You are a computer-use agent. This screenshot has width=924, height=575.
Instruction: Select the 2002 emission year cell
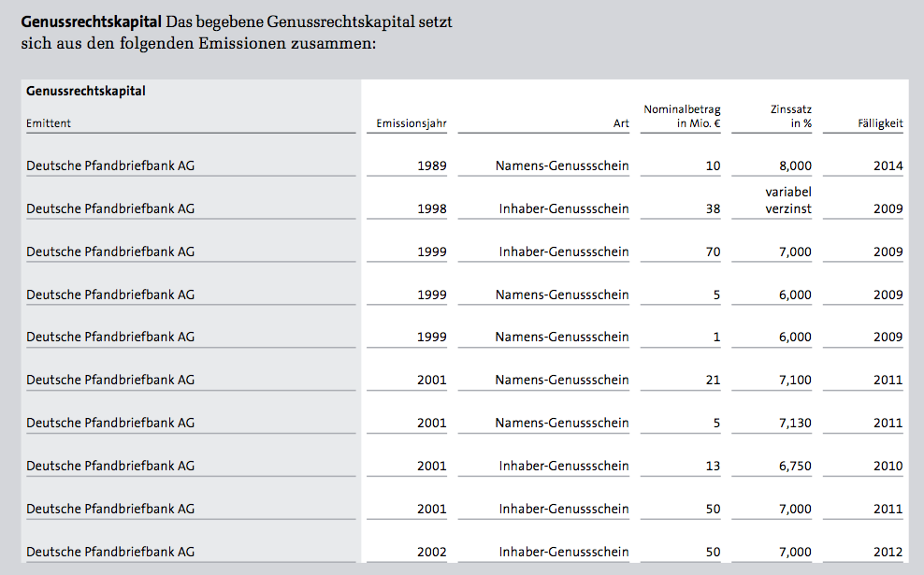(x=431, y=552)
